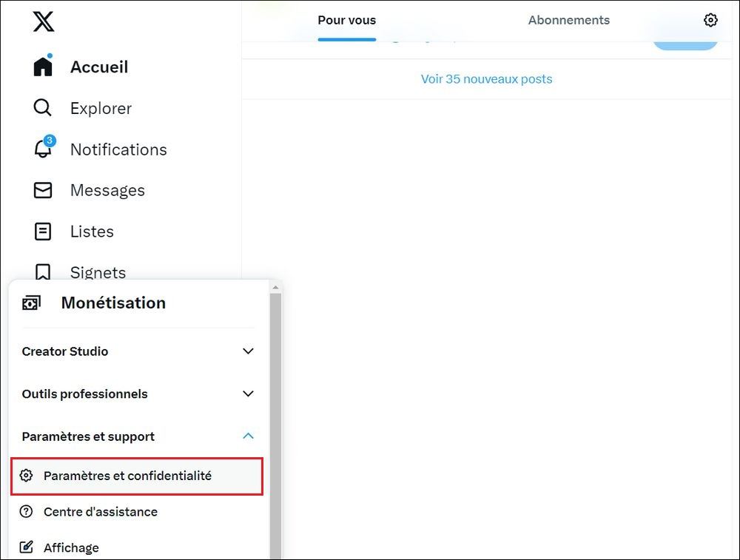Select the Listes icon
Viewport: 740px width, 560px height.
(x=42, y=231)
